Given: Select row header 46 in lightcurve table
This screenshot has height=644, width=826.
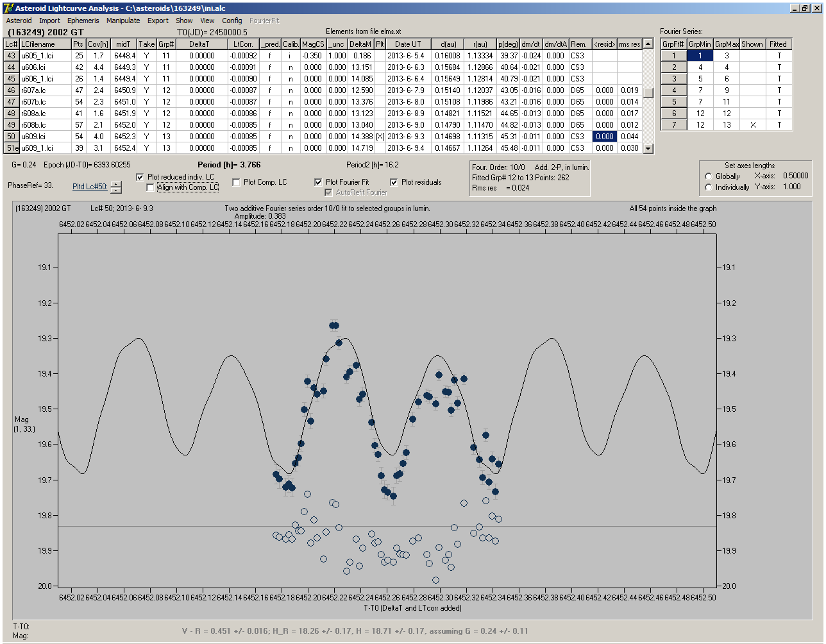Looking at the screenshot, I should (12, 90).
